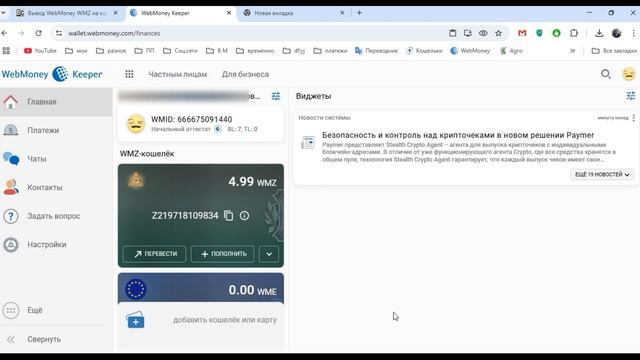Screen dimensions: 640x360
Task: Select the 4.99 WMZ balance
Action: tap(252, 182)
